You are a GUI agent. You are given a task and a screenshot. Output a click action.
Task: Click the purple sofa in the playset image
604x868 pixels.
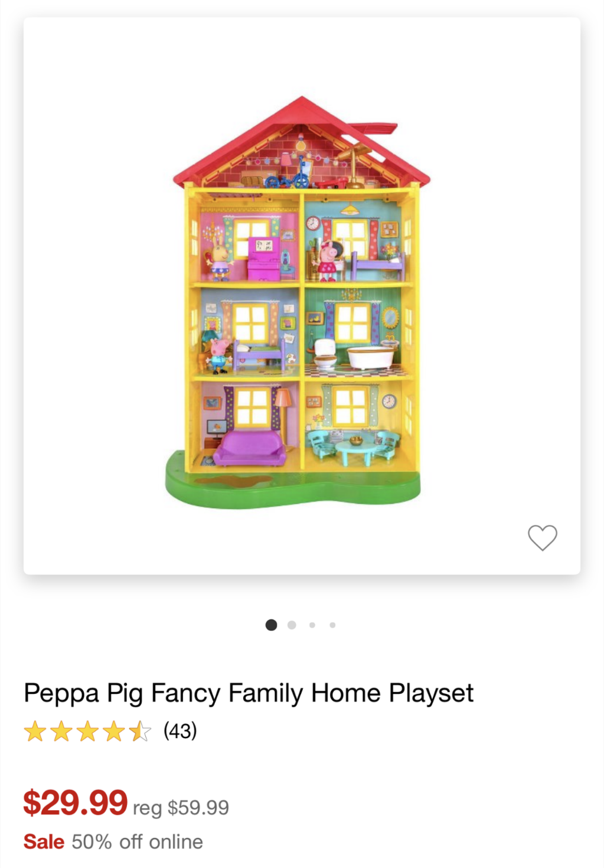249,449
